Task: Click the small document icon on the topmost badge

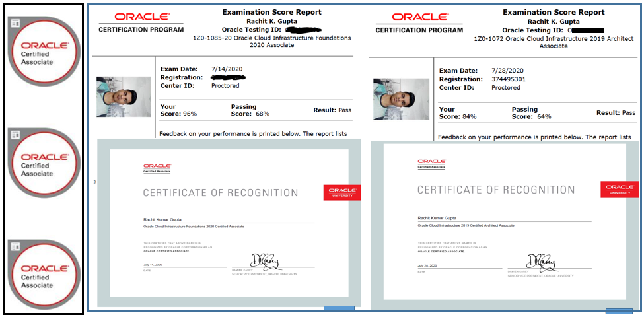Action: tap(15, 23)
